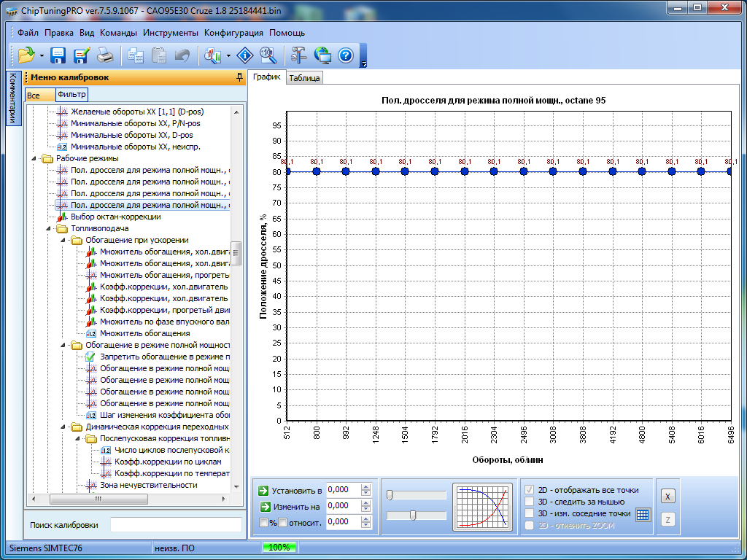Click the blue diamond info icon
This screenshot has height=560, width=747.
pyautogui.click(x=246, y=55)
